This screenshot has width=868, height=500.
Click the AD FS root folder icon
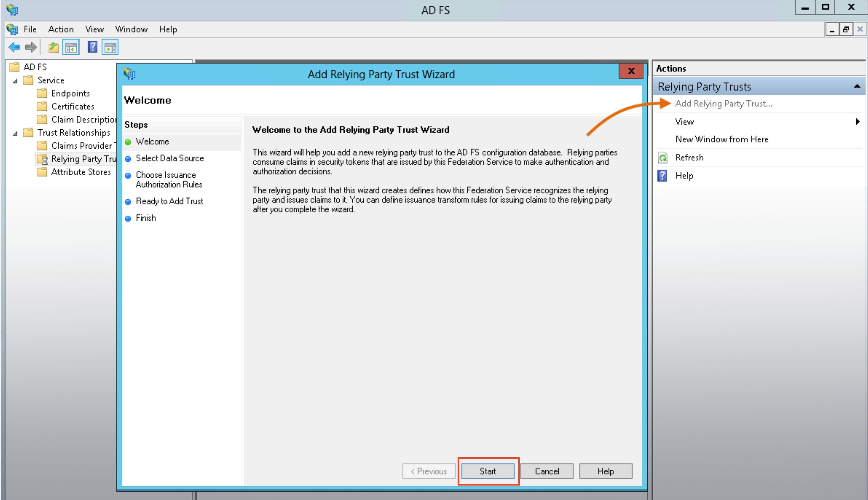coord(14,67)
